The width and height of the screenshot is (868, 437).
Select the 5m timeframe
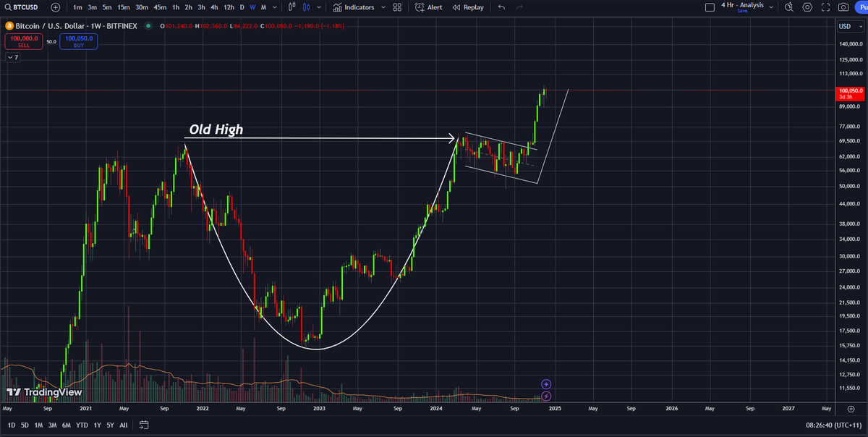pyautogui.click(x=107, y=7)
